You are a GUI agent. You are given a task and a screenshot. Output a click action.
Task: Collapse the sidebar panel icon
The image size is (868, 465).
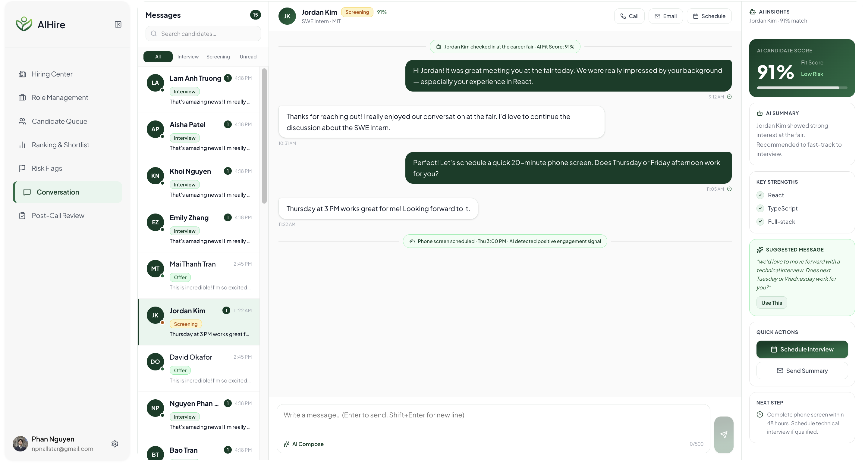click(118, 24)
